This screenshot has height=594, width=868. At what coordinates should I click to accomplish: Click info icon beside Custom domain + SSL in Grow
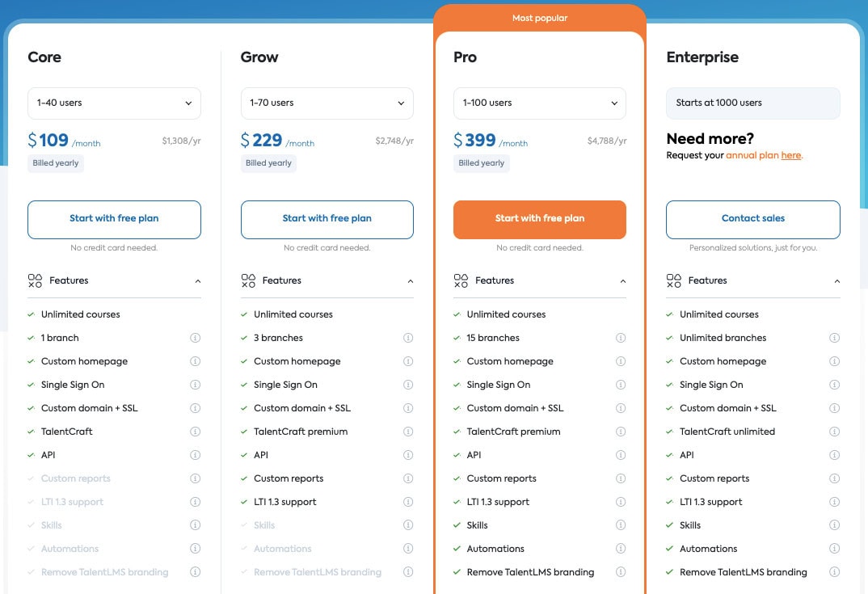[x=408, y=408]
